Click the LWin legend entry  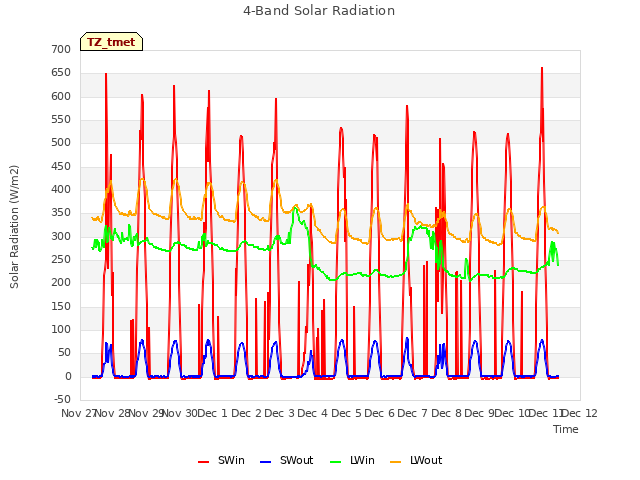point(352,460)
